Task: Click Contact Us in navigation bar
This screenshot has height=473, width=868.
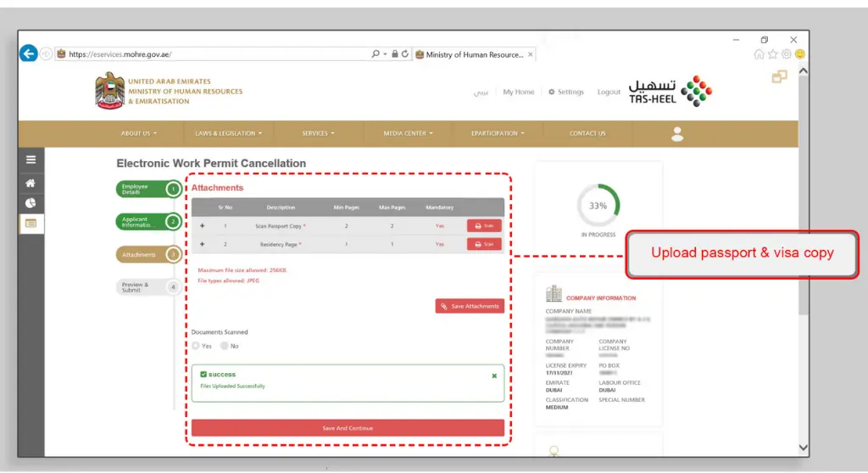Action: pos(587,133)
